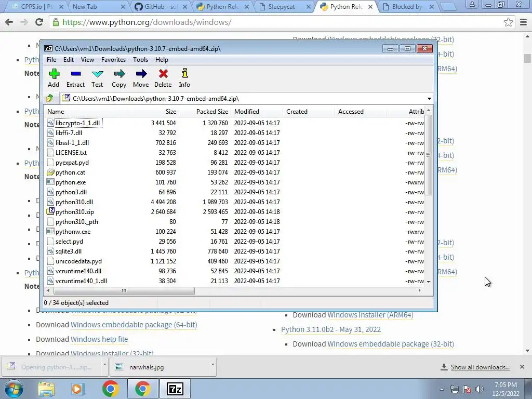Image resolution: width=532 pixels, height=399 pixels.
Task: Open the File menu in 7-Zip
Action: click(51, 60)
